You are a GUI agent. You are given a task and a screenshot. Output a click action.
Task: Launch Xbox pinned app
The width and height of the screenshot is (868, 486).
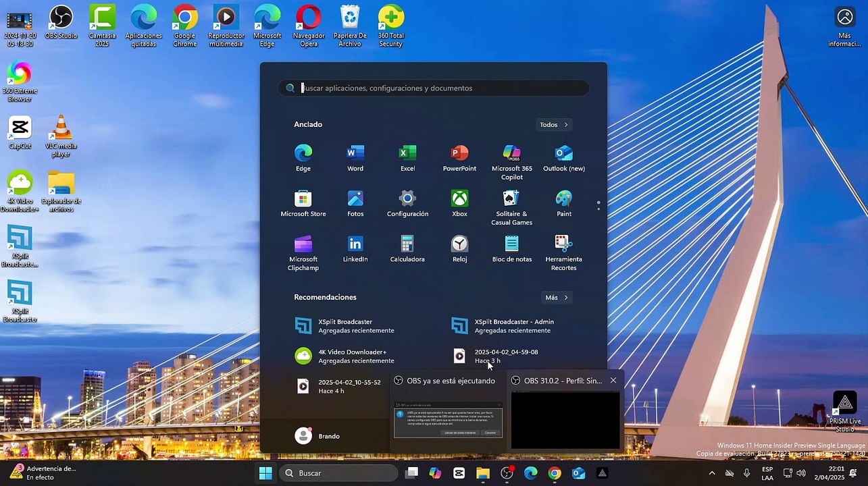pyautogui.click(x=459, y=204)
